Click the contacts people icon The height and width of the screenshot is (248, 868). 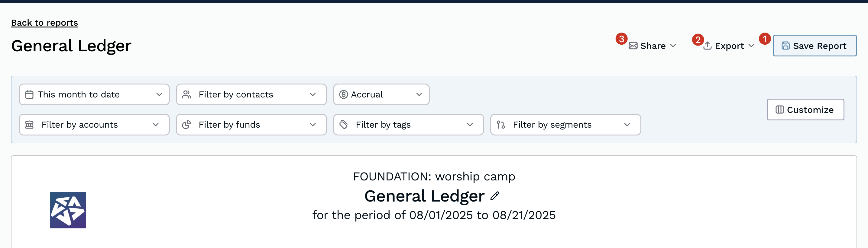(x=186, y=94)
